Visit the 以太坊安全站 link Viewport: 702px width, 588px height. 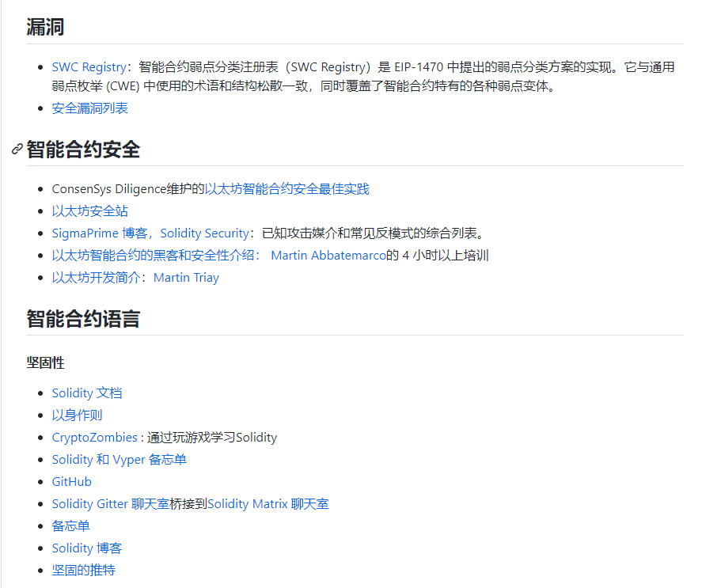coord(90,211)
